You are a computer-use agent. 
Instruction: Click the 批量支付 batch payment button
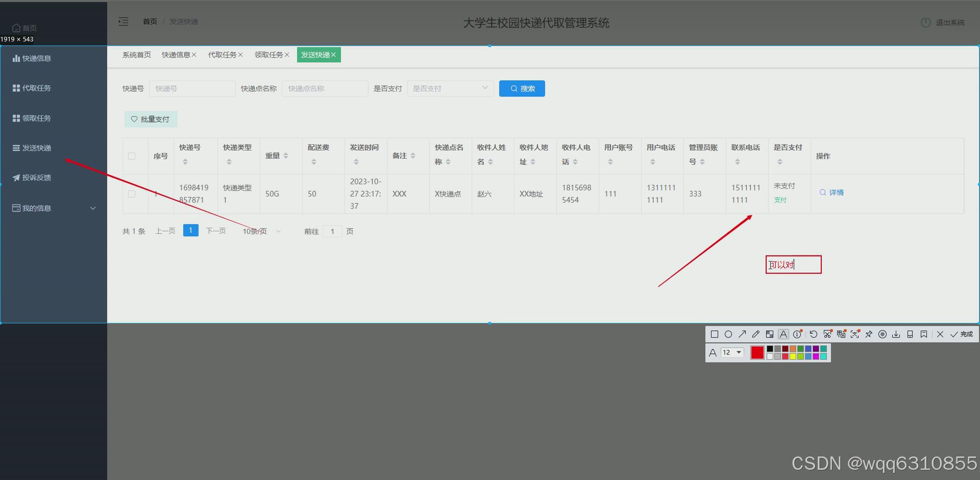(151, 119)
